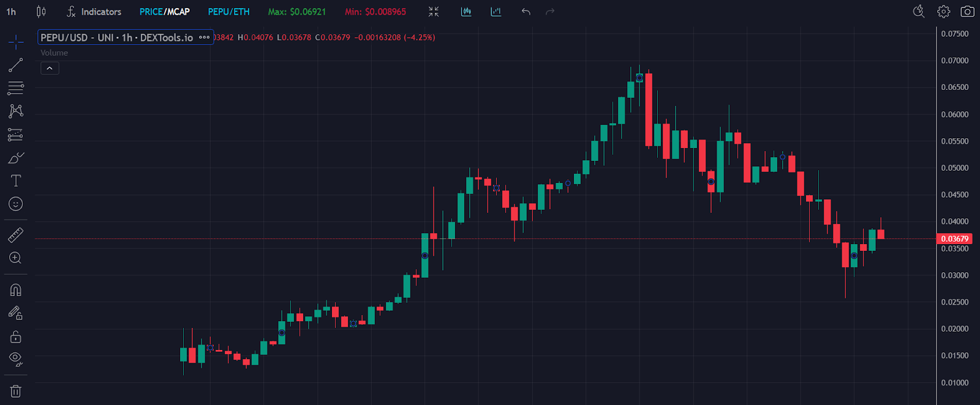Open the forecasting and position tool
Image resolution: width=980 pixels, height=405 pixels.
pyautogui.click(x=16, y=134)
